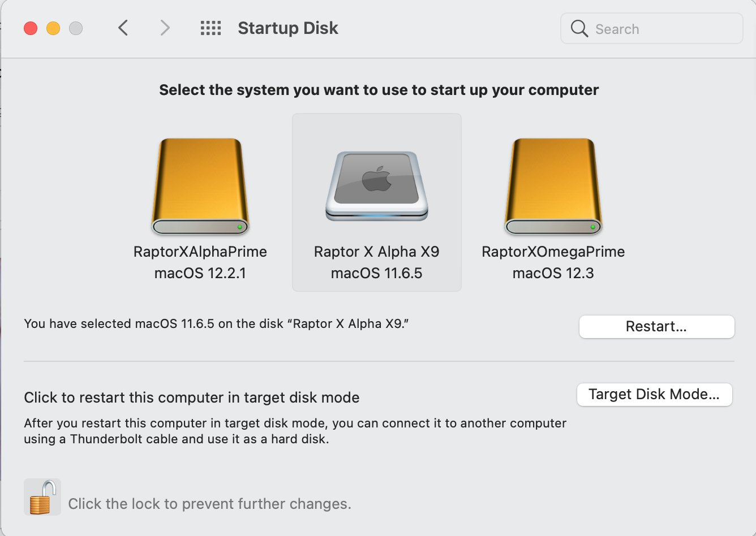The height and width of the screenshot is (536, 756).
Task: Click the 'Startup Disk' window title
Action: [x=288, y=28]
